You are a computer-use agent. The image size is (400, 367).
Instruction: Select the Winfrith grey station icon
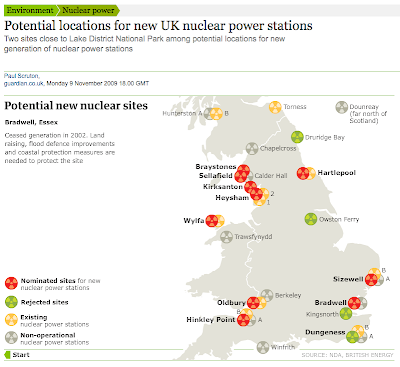point(263,347)
